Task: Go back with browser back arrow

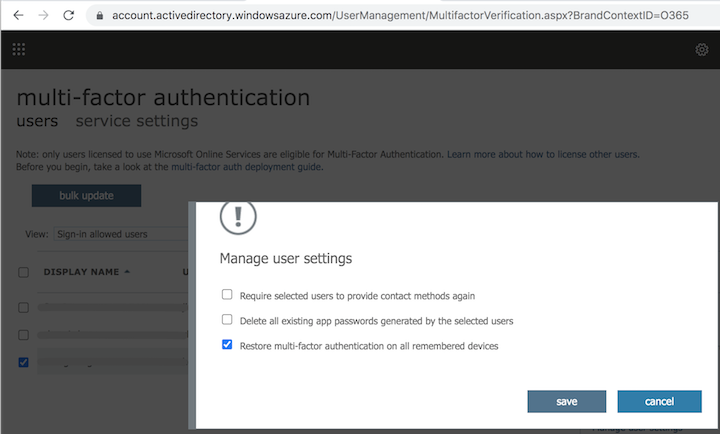Action: tap(18, 15)
